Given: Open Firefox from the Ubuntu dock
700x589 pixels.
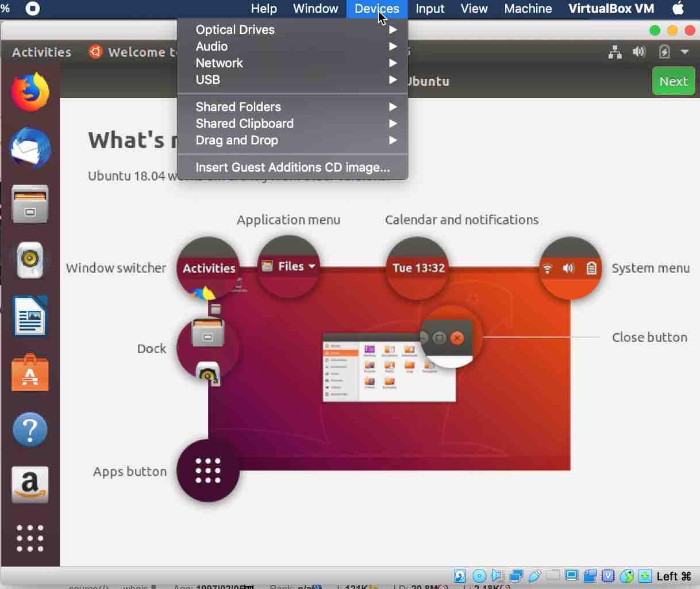Looking at the screenshot, I should coord(30,92).
